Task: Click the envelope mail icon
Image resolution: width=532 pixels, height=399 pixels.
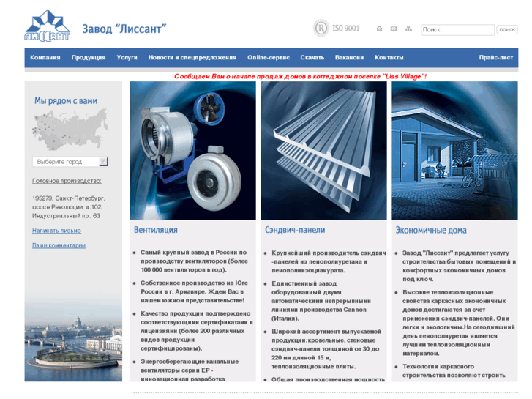Action: click(x=394, y=29)
